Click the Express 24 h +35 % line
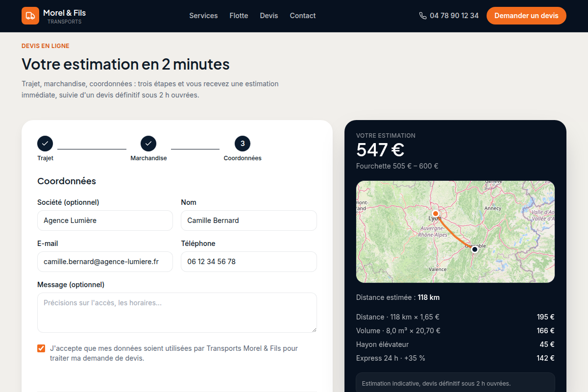 (x=391, y=358)
